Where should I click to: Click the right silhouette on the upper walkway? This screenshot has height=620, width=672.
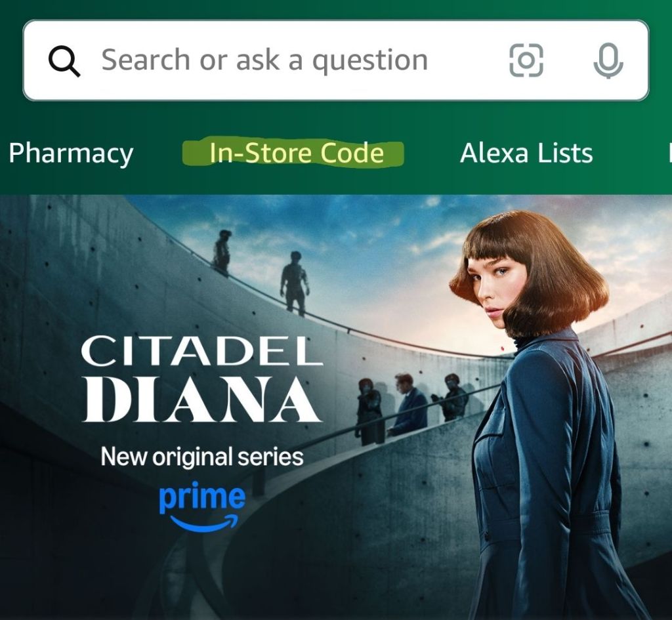[x=295, y=283]
